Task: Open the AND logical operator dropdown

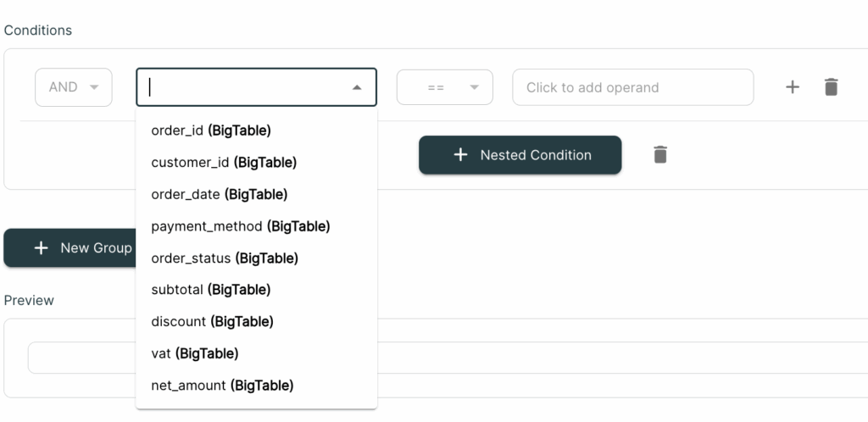Action: click(x=74, y=87)
